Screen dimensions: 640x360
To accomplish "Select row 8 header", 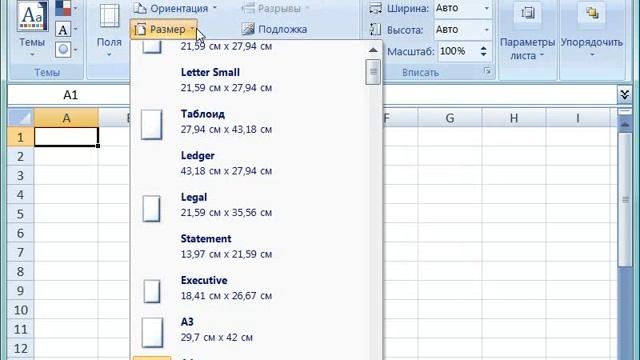I will click(20, 271).
